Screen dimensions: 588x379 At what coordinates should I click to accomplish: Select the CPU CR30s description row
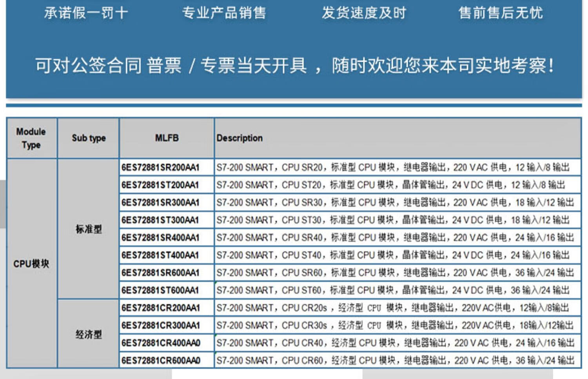[395, 325]
